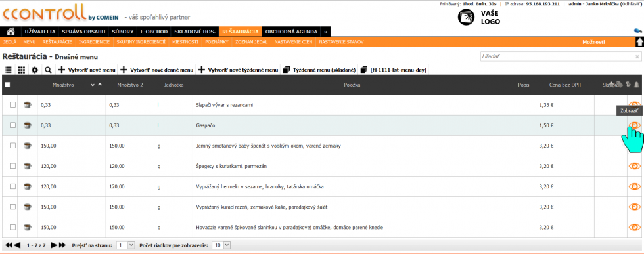Open the Prejsť na stranu page dropdown

[x=126, y=245]
